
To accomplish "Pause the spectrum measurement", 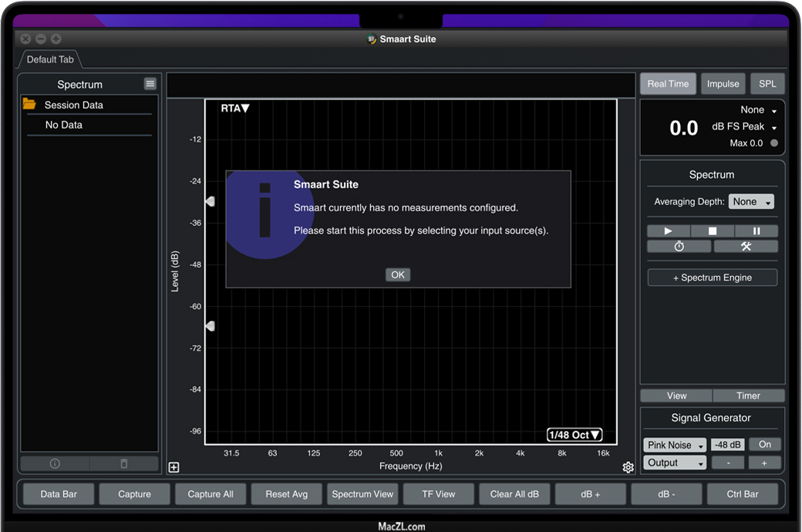I will [x=756, y=231].
